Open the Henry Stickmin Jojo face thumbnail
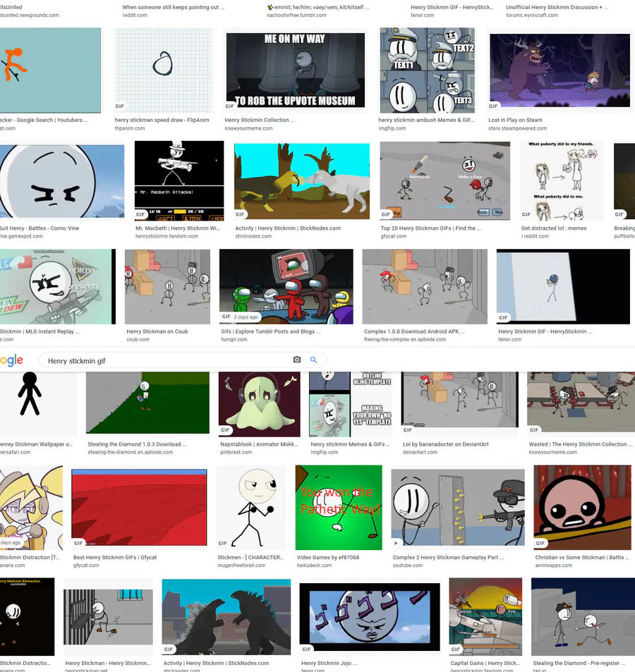 [370, 617]
